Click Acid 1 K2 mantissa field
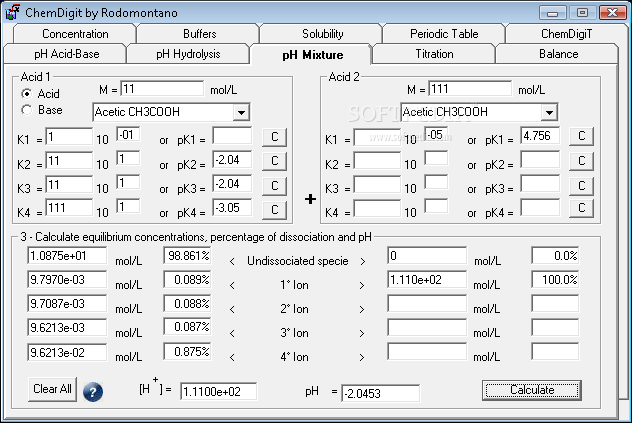This screenshot has width=632, height=423. (x=69, y=161)
